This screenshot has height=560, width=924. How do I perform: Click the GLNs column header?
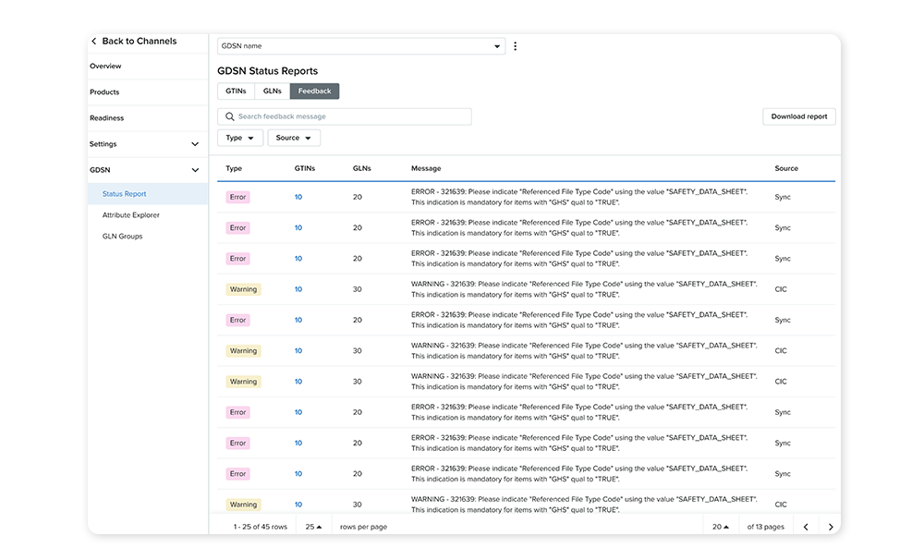tap(362, 168)
